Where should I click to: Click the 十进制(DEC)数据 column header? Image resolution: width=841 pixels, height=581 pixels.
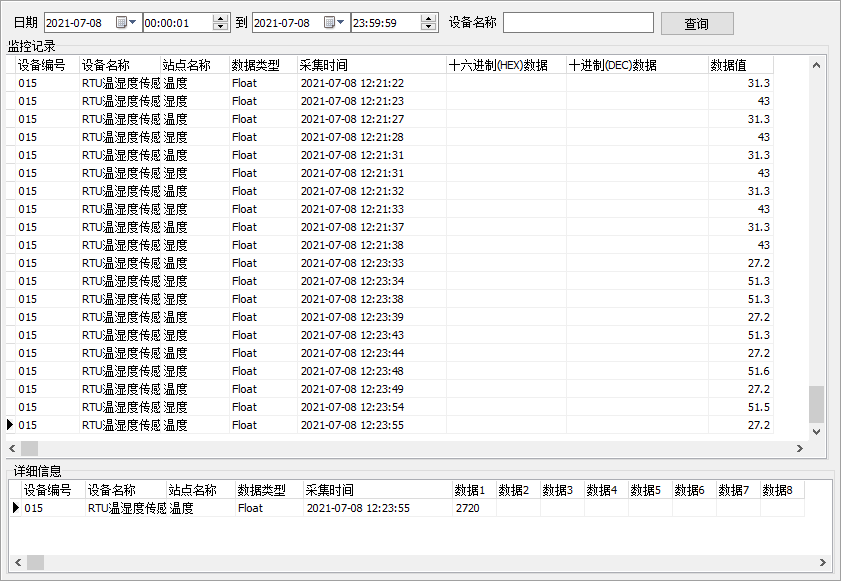click(637, 65)
